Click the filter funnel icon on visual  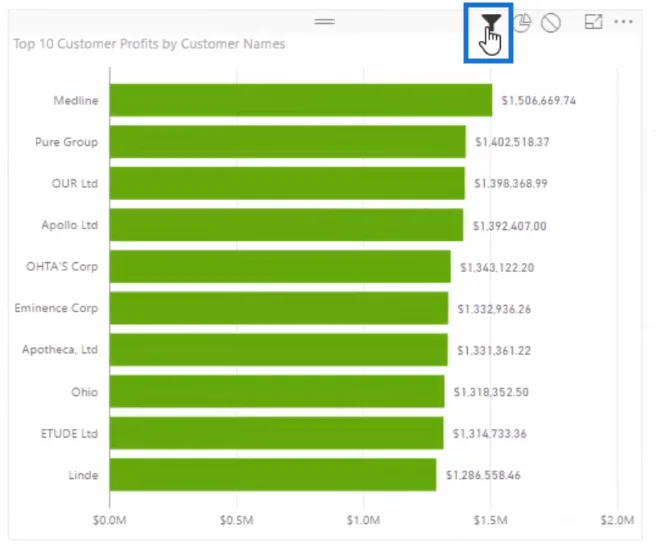click(x=491, y=22)
